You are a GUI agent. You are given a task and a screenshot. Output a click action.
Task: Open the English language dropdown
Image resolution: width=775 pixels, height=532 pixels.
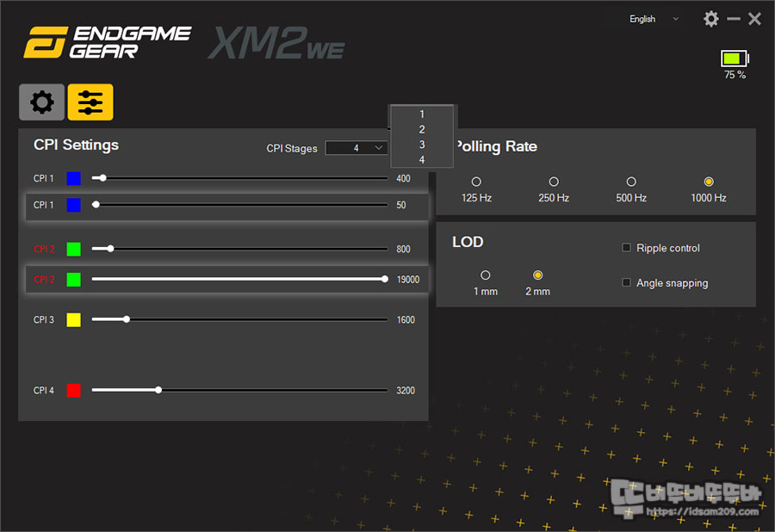coord(654,19)
